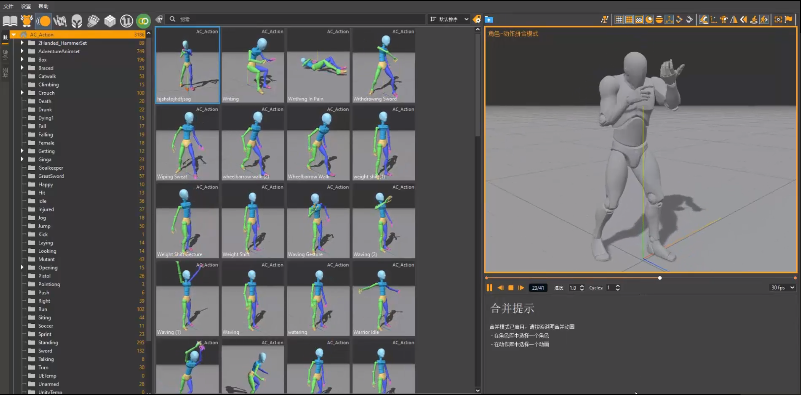Click the focus frame target icon

coord(778,19)
